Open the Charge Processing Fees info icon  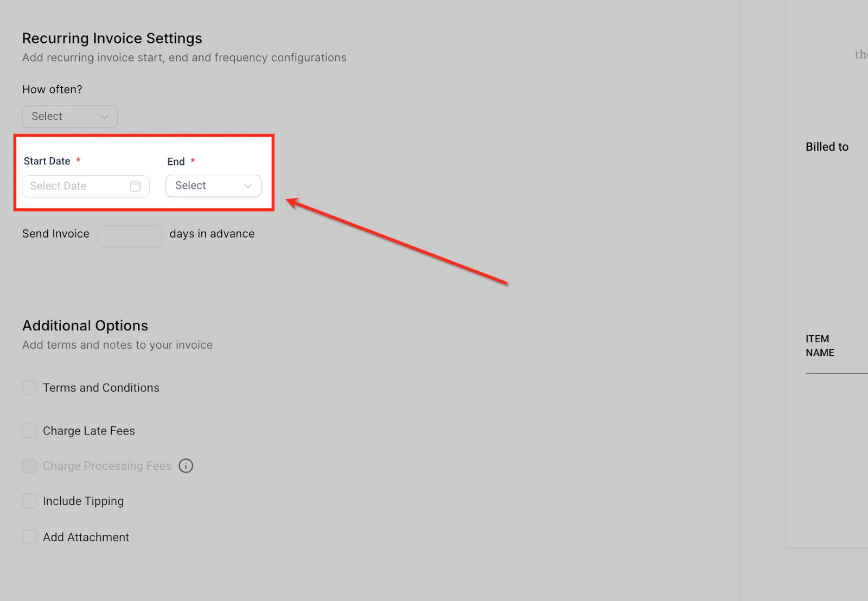(186, 466)
